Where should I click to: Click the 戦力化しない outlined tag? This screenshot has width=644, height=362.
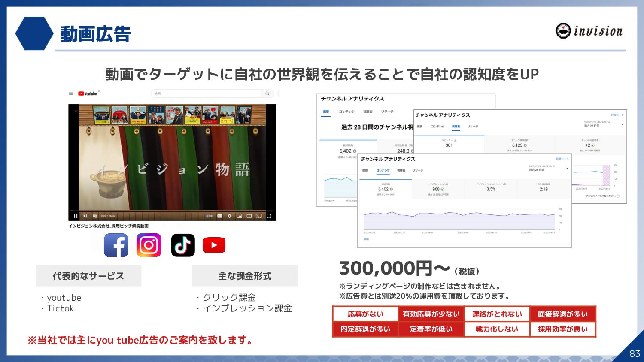[497, 329]
